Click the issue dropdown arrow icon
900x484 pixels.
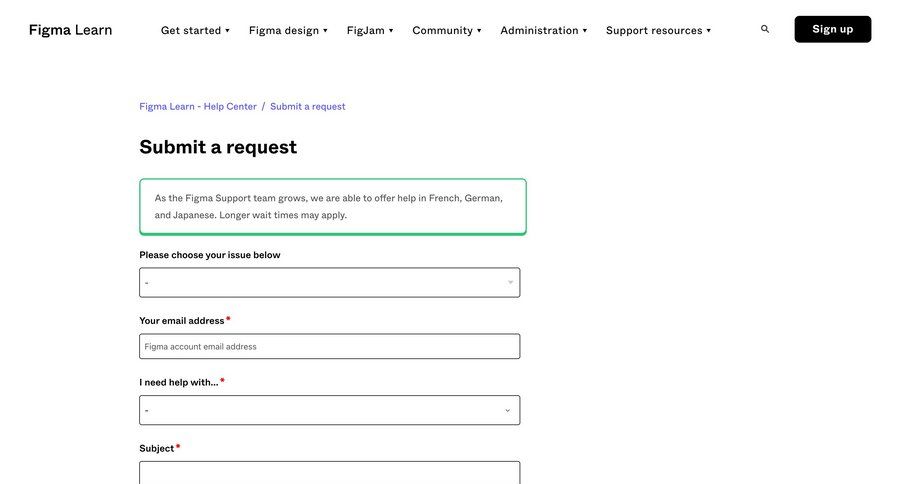pyautogui.click(x=510, y=282)
